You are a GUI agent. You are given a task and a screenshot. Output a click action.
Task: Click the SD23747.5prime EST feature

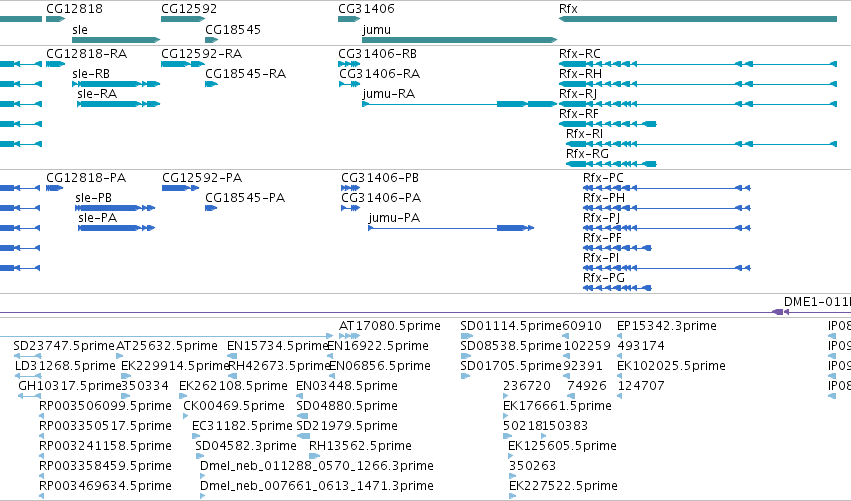tap(28, 356)
